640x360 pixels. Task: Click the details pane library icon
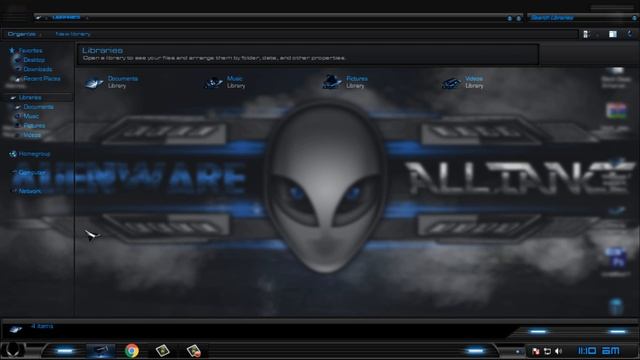(x=16, y=329)
